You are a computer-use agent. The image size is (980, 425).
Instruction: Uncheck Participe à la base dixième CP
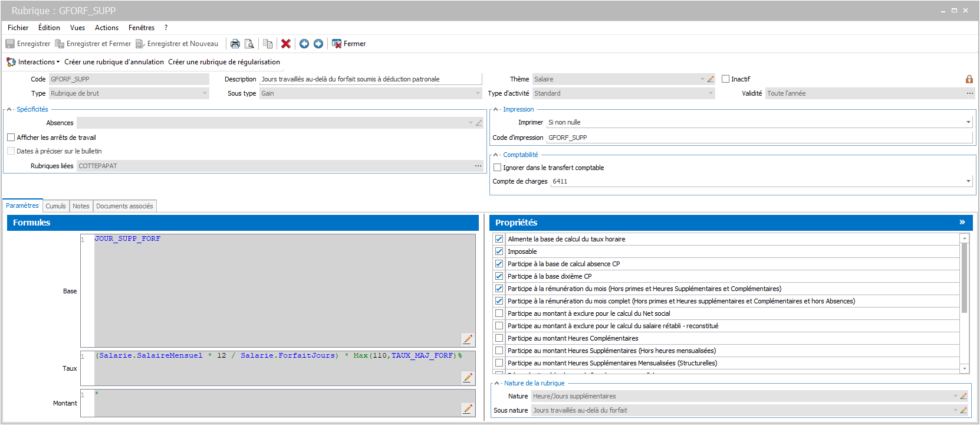tap(499, 276)
